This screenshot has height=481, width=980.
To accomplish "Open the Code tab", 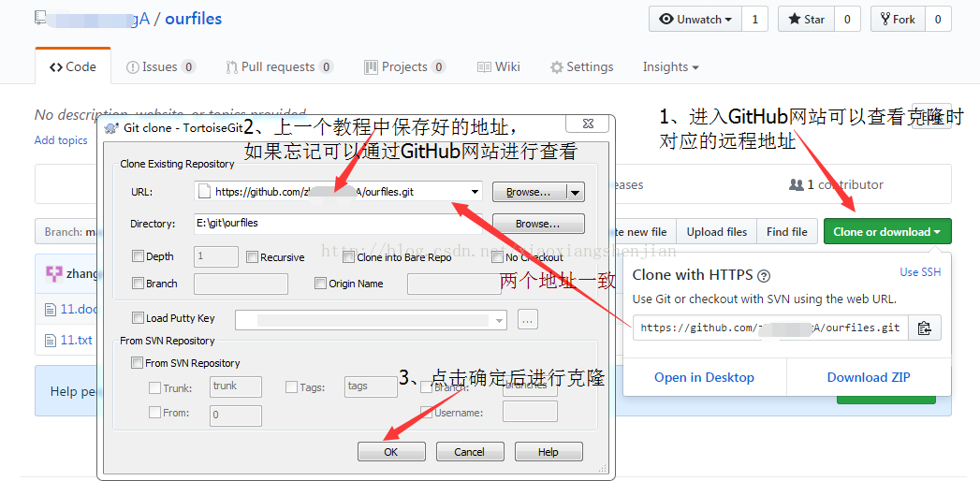I will pos(73,66).
